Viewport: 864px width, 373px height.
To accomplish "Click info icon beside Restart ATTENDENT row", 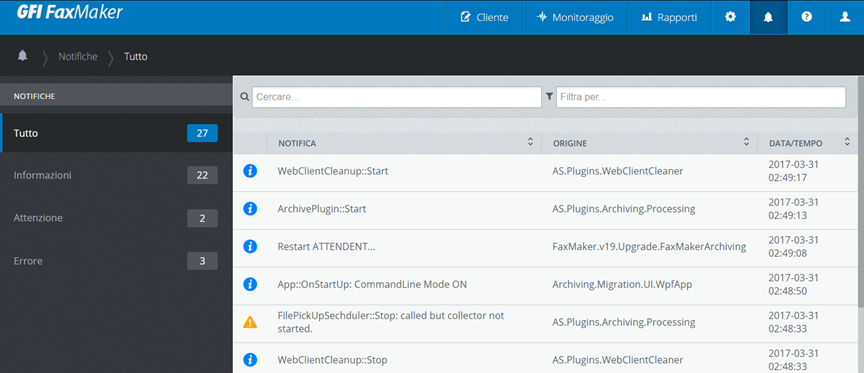I will point(250,247).
